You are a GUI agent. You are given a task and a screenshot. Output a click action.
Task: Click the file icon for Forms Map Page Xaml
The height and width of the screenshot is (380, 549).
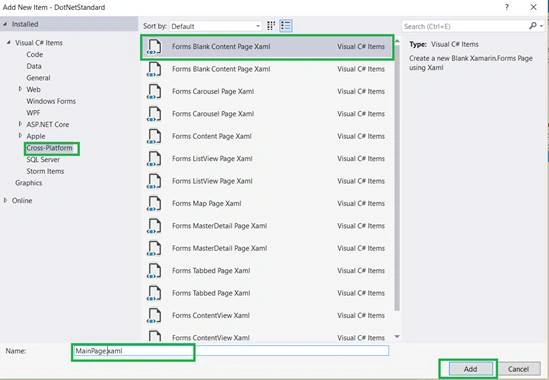tap(154, 203)
